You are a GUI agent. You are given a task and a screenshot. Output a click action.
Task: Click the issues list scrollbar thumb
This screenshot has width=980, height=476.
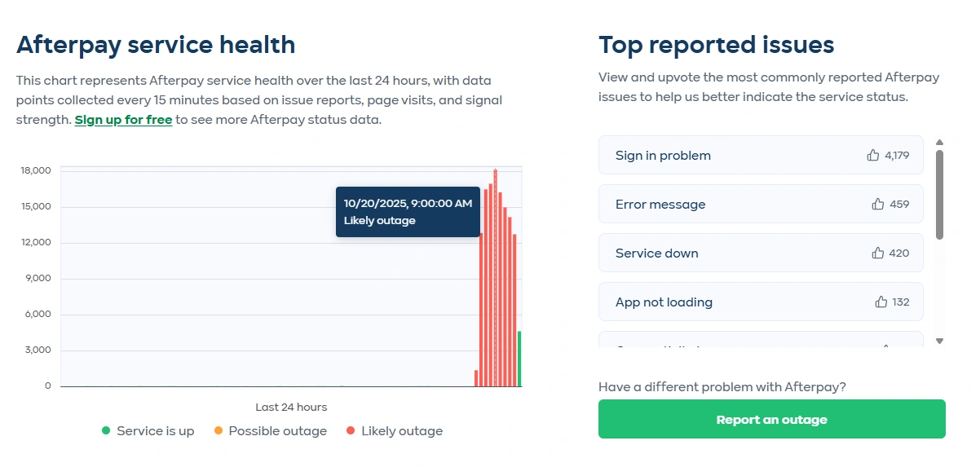939,194
